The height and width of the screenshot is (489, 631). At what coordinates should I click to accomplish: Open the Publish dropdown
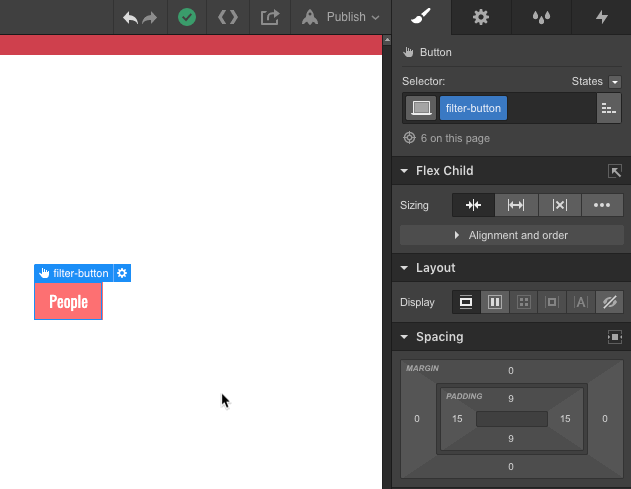tap(340, 17)
